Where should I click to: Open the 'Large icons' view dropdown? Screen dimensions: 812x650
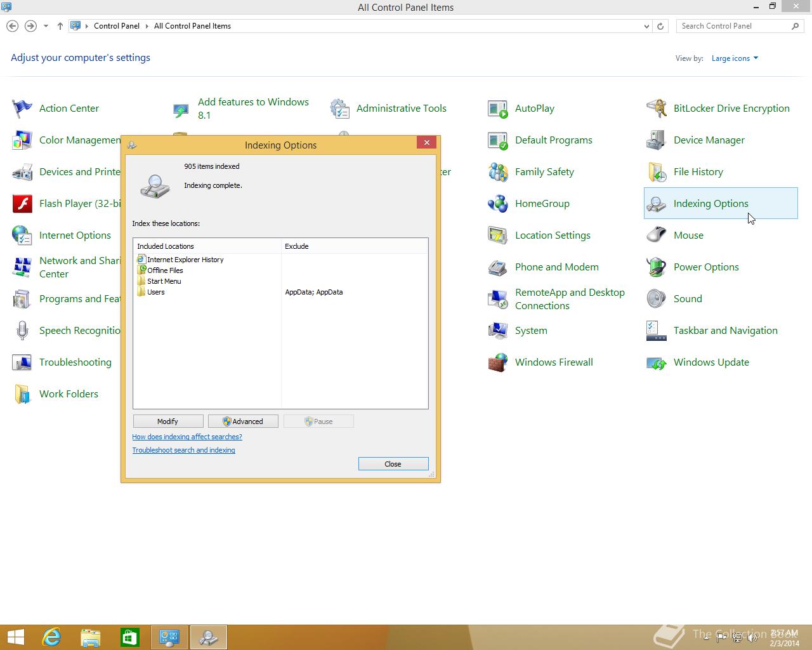click(x=735, y=58)
